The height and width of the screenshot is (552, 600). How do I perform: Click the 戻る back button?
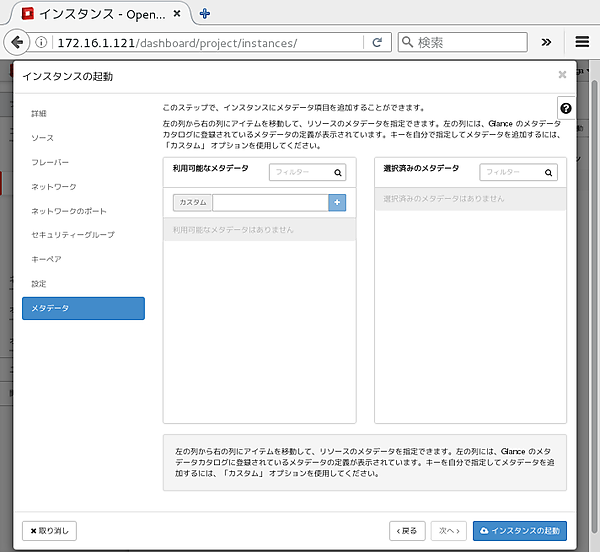(x=407, y=531)
